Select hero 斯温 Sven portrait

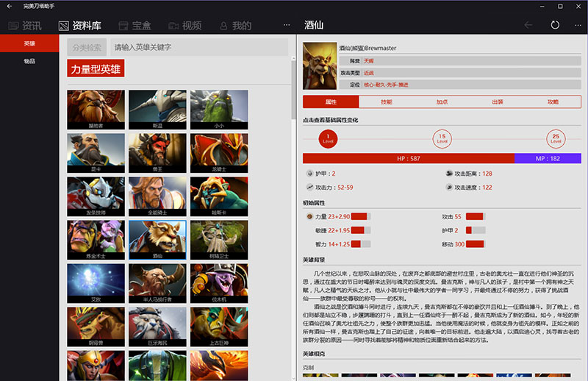tap(157, 110)
